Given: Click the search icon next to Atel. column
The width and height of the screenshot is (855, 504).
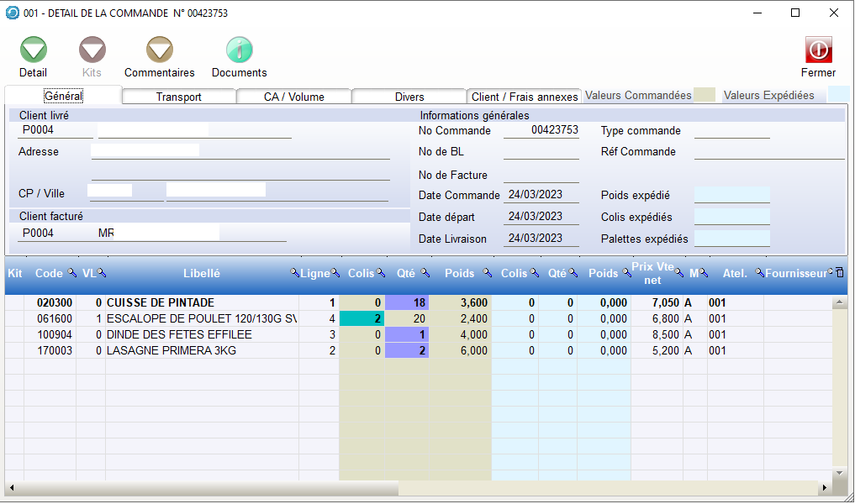Looking at the screenshot, I should [x=759, y=273].
